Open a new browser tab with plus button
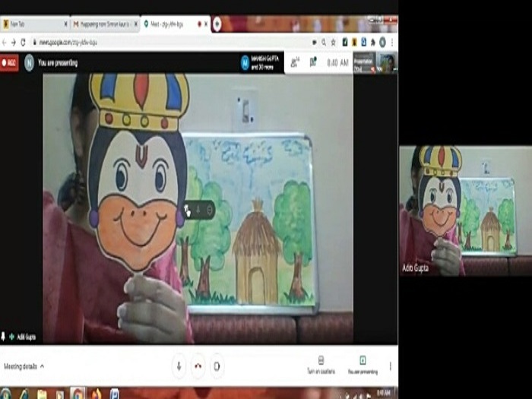This screenshot has width=532, height=399. (217, 24)
